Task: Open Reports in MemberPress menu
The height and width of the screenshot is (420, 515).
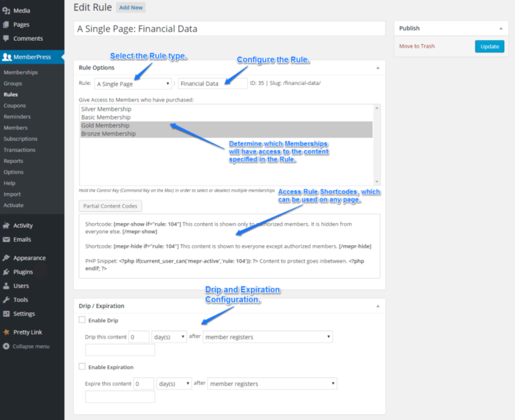Action: click(13, 161)
